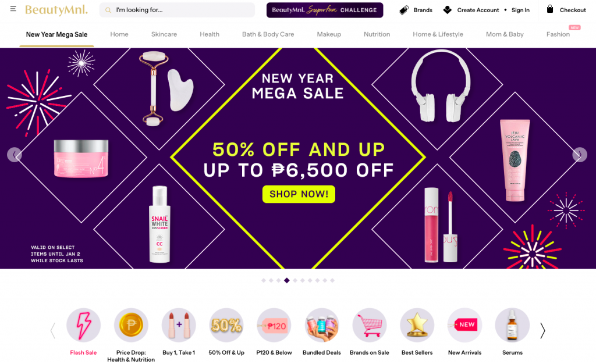Screen dimensions: 596x364
Task: Open the Home & Lifestyle tab
Action: 438,34
